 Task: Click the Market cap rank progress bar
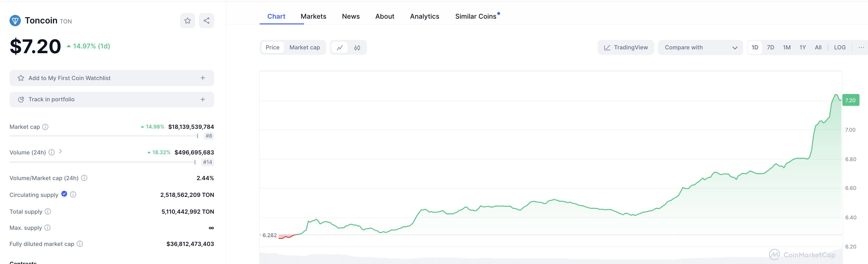click(x=104, y=136)
